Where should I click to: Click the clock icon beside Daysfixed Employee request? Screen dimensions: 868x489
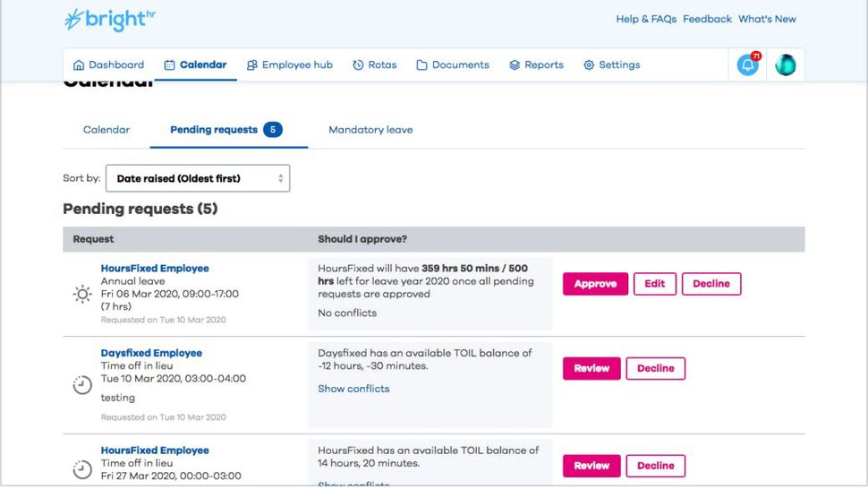click(82, 385)
